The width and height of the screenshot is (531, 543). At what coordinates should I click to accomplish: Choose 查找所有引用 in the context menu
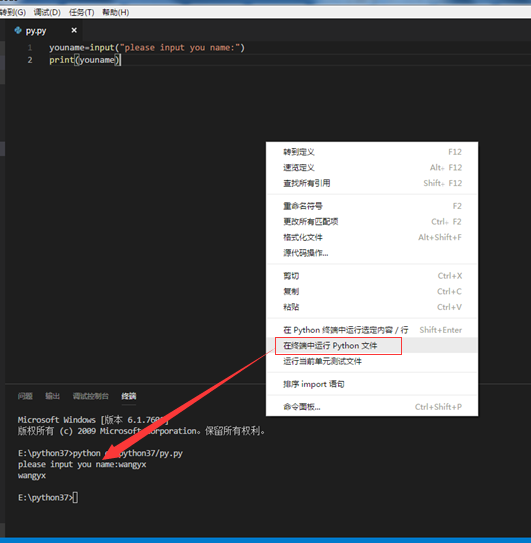coord(372,183)
